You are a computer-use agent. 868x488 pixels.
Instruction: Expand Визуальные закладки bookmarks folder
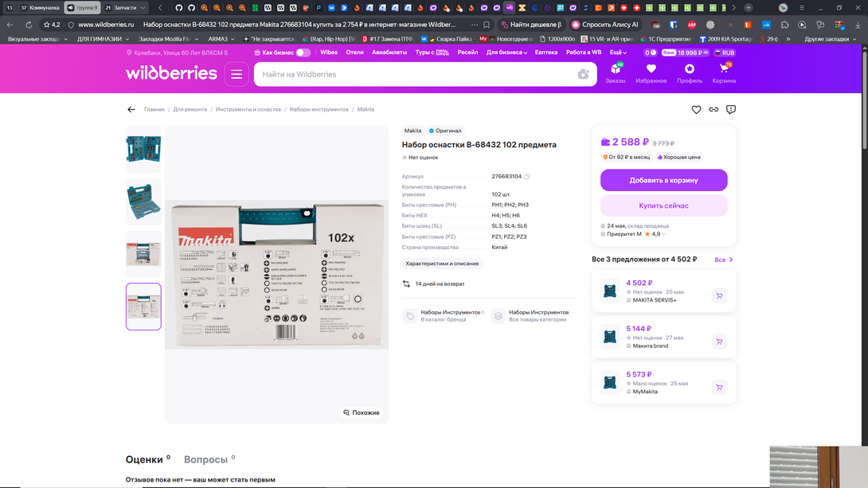pyautogui.click(x=37, y=39)
